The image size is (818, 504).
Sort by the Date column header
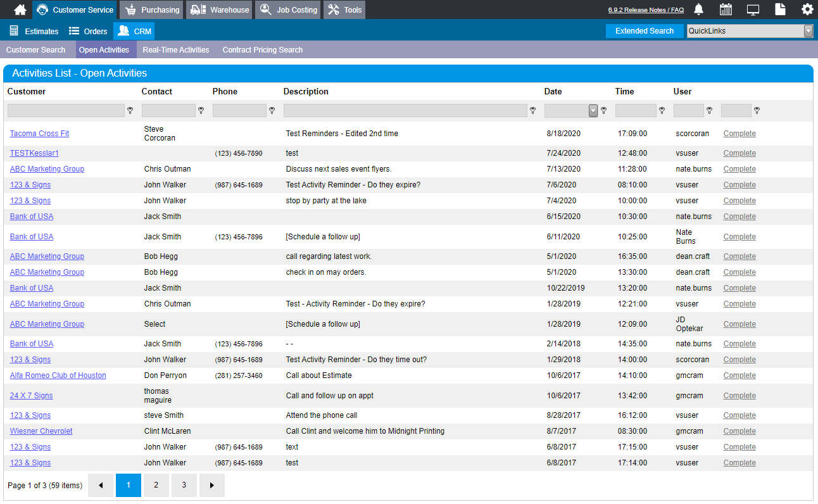553,91
